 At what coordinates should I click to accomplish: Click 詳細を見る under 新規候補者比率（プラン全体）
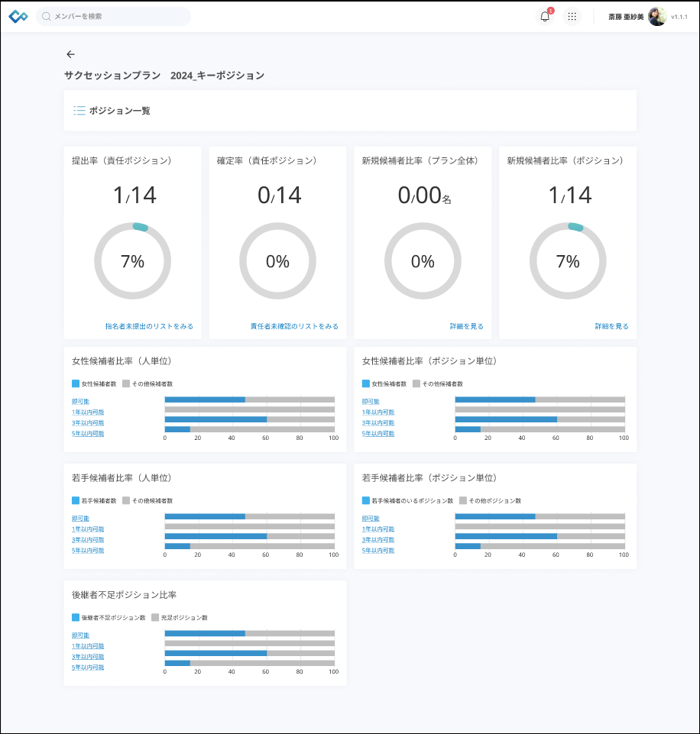click(466, 326)
